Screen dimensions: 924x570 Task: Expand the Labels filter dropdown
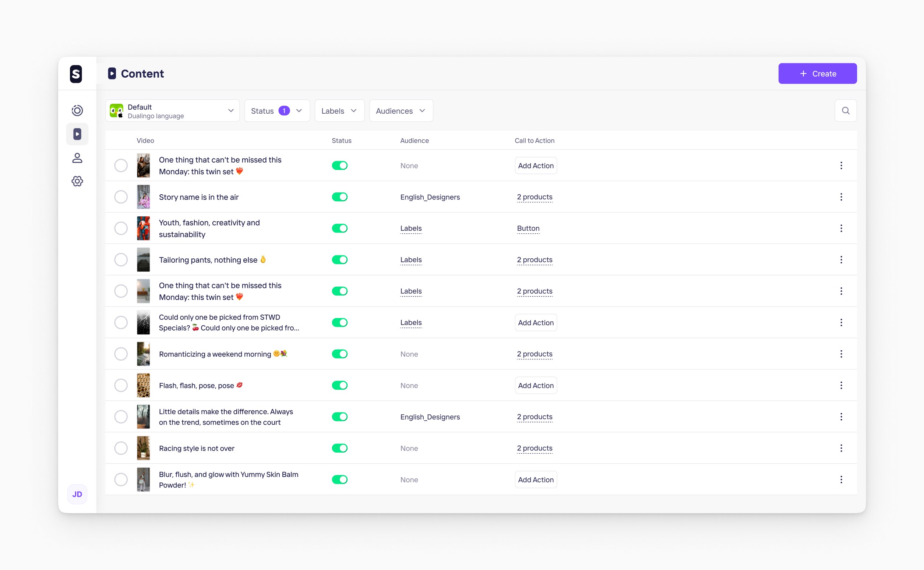tap(339, 110)
